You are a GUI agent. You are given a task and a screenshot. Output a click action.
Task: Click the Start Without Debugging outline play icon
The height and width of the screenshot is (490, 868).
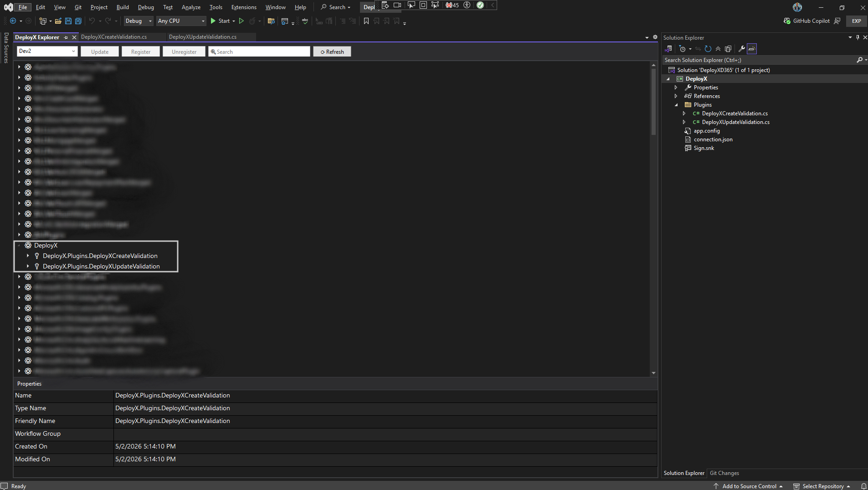pos(241,21)
